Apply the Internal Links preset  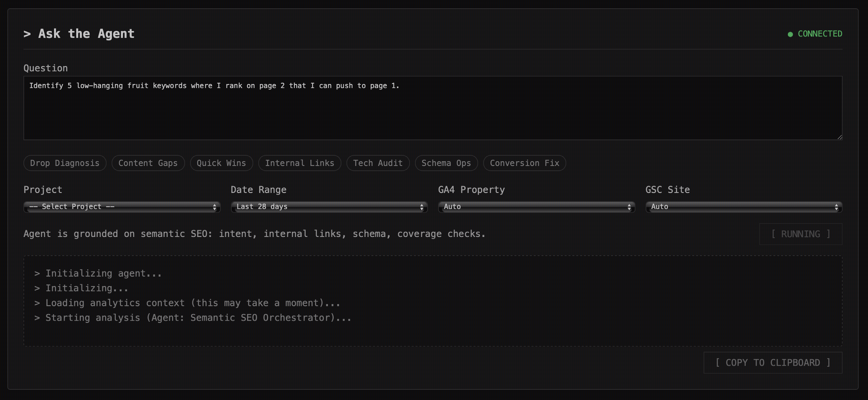[x=300, y=163]
